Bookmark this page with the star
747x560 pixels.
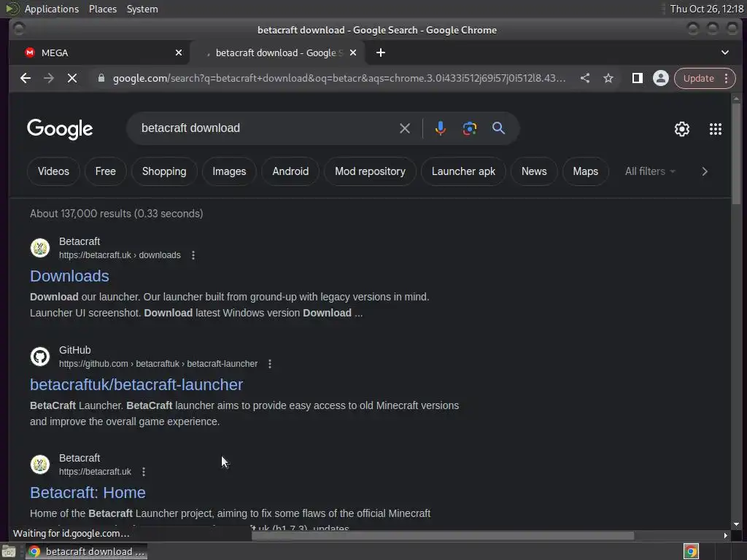tap(608, 78)
